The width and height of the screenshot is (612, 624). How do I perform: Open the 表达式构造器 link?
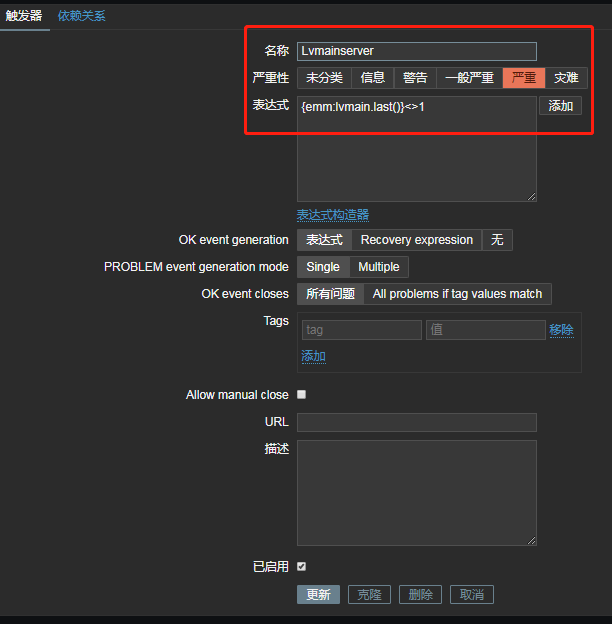(x=333, y=215)
